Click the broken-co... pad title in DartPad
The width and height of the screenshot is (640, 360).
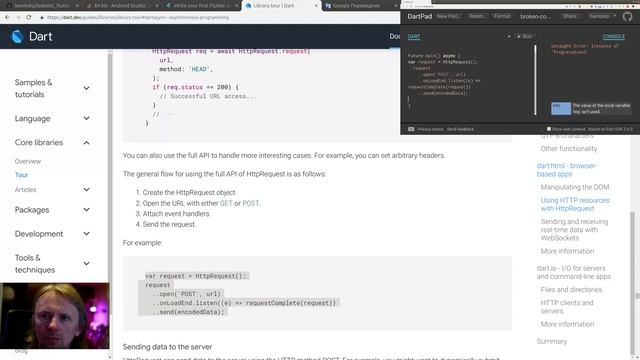535,16
